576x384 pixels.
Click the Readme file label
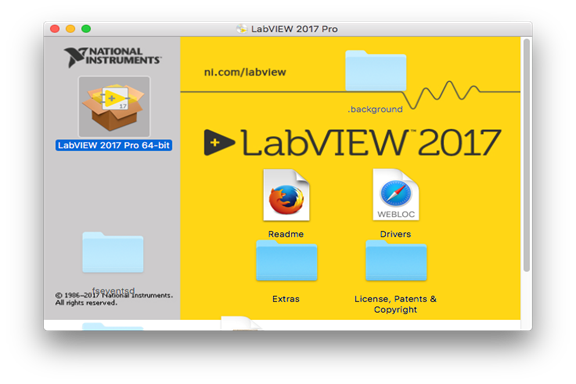[x=286, y=234]
